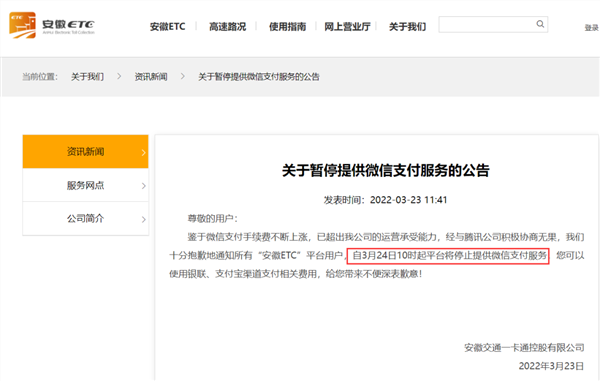Screen dimensions: 600x381
Task: Click the Anhui ETC logo
Action: pos(52,25)
